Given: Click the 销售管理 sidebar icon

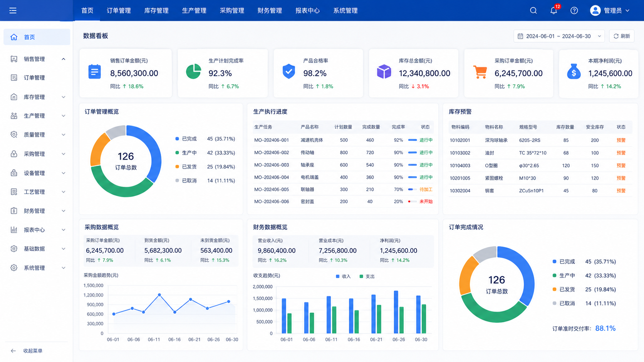Looking at the screenshot, I should [x=14, y=59].
